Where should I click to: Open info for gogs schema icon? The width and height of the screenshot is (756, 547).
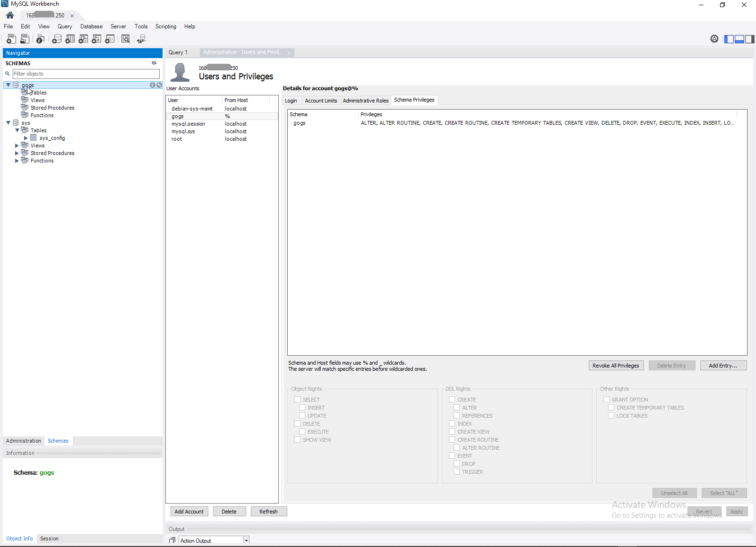point(153,85)
